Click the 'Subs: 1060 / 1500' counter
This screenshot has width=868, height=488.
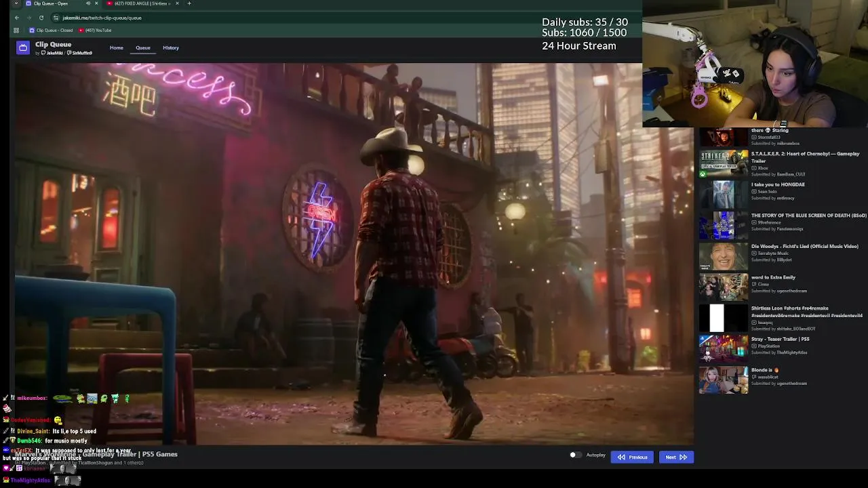point(585,33)
